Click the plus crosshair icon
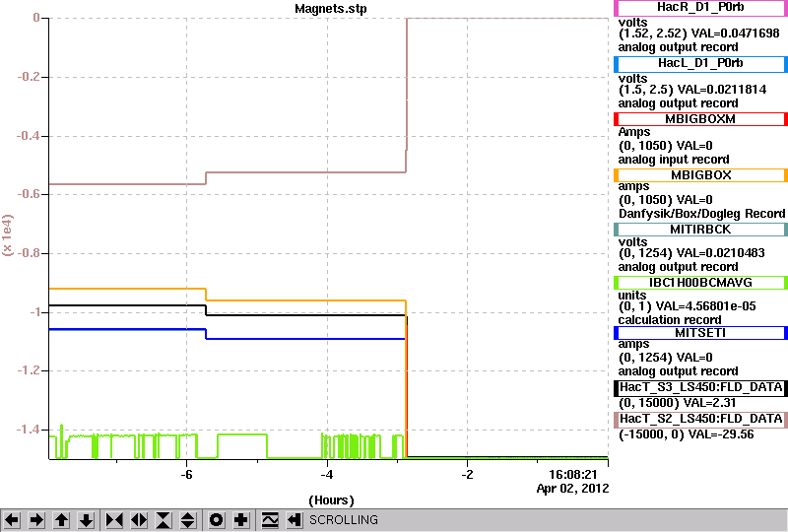 240,520
